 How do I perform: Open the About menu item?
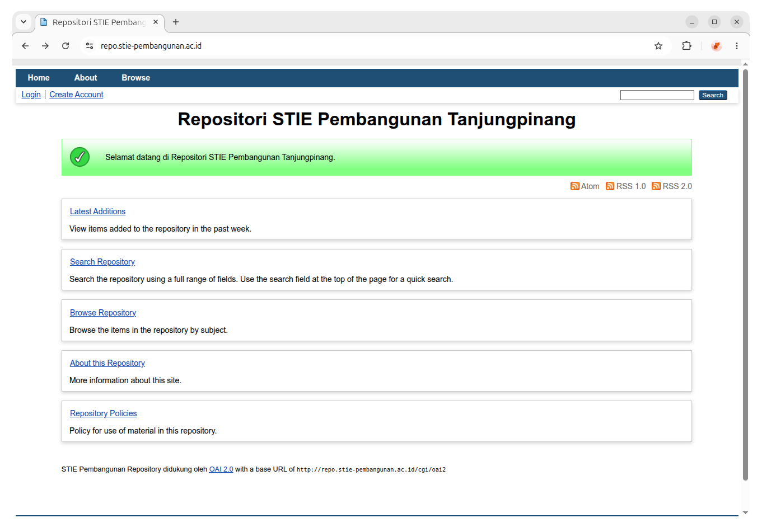[86, 78]
